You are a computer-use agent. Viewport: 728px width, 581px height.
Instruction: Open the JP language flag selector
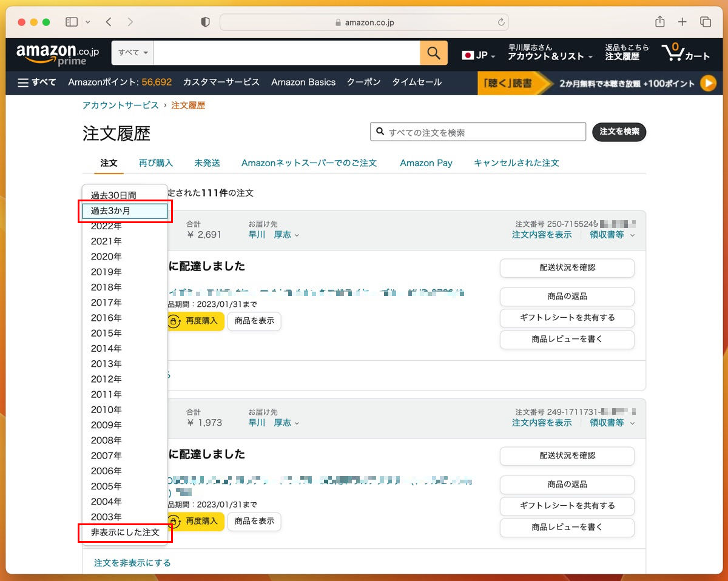coord(479,55)
